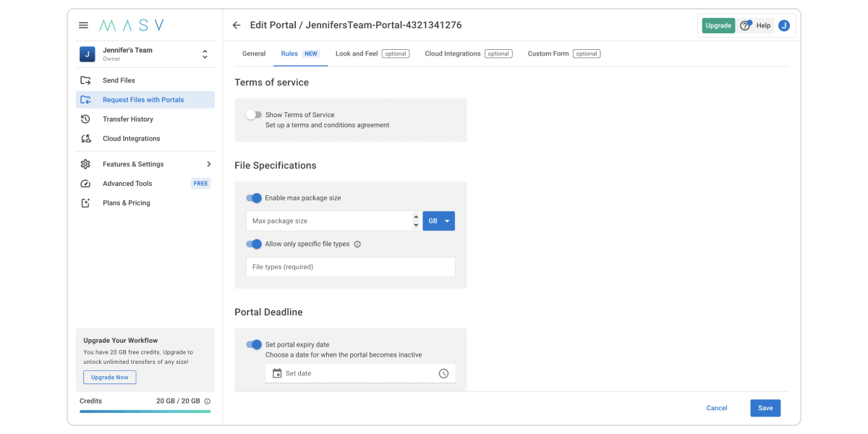Open Advanced Tools in sidebar
868x434 pixels.
coord(145,184)
